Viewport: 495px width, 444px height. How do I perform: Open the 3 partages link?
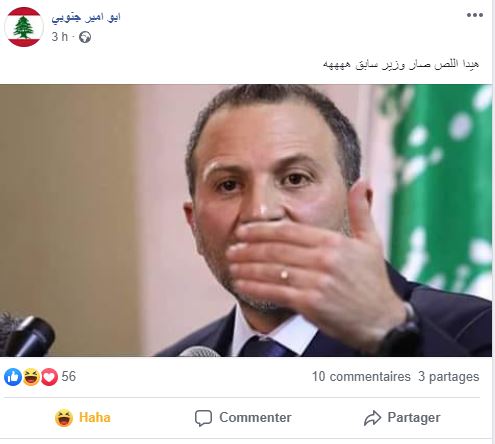coord(449,377)
